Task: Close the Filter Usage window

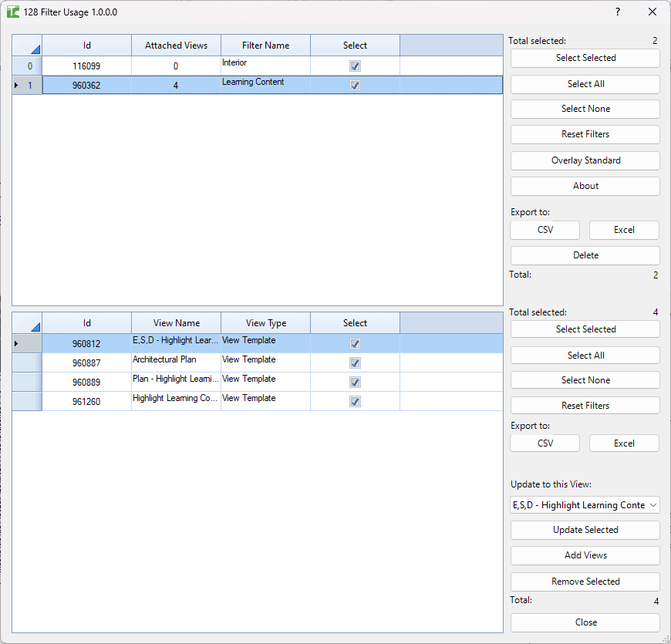Action: point(652,12)
